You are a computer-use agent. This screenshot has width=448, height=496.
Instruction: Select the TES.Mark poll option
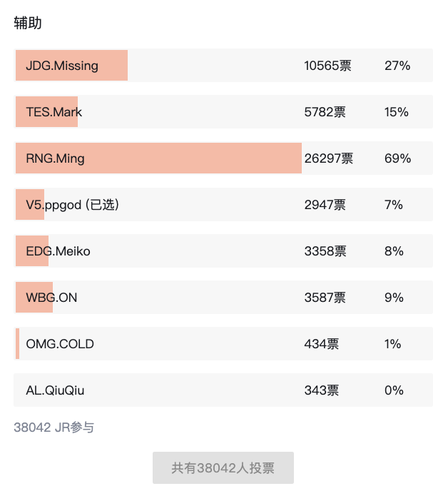pyautogui.click(x=54, y=112)
